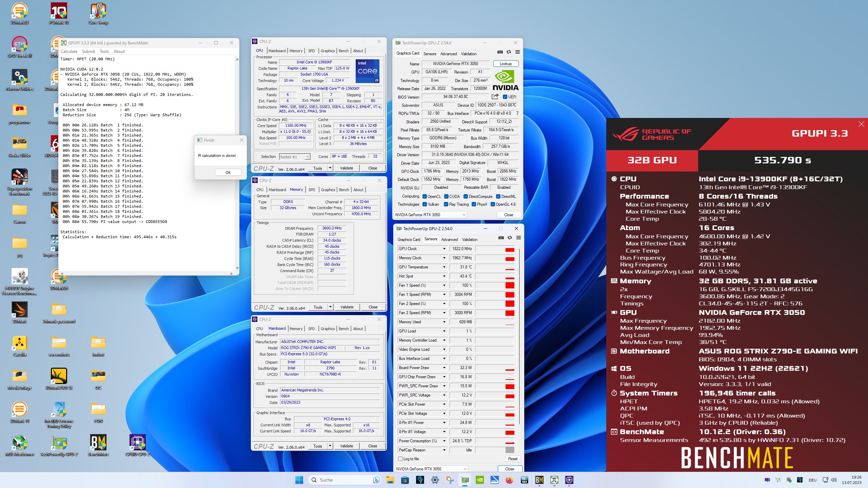Take screenshot in GPU-Z Sensors window

click(501, 238)
